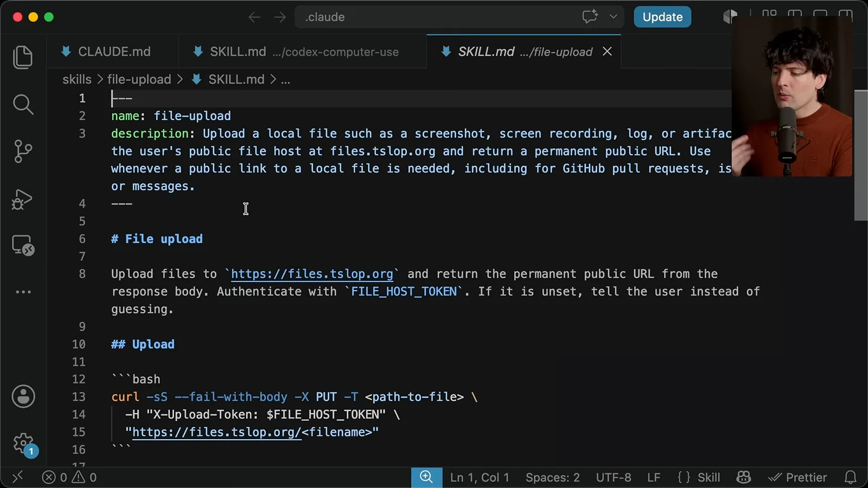Screen dimensions: 868x488
Task: Open the https://files.tslop.org link on line 8
Action: 312,274
